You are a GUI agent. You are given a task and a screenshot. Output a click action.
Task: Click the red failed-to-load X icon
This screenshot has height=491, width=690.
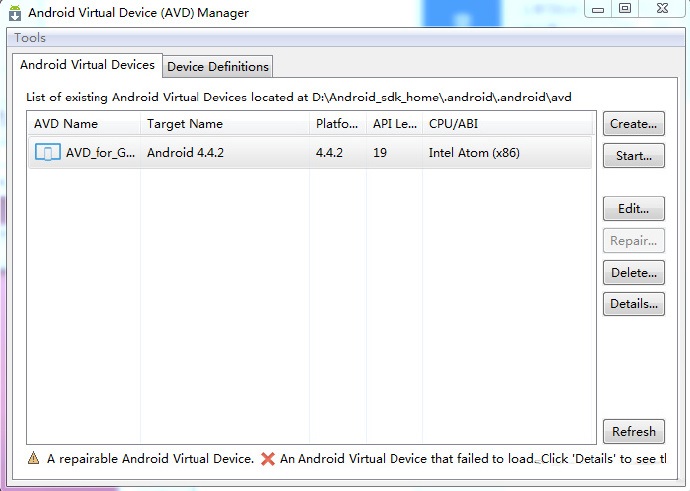(x=268, y=459)
